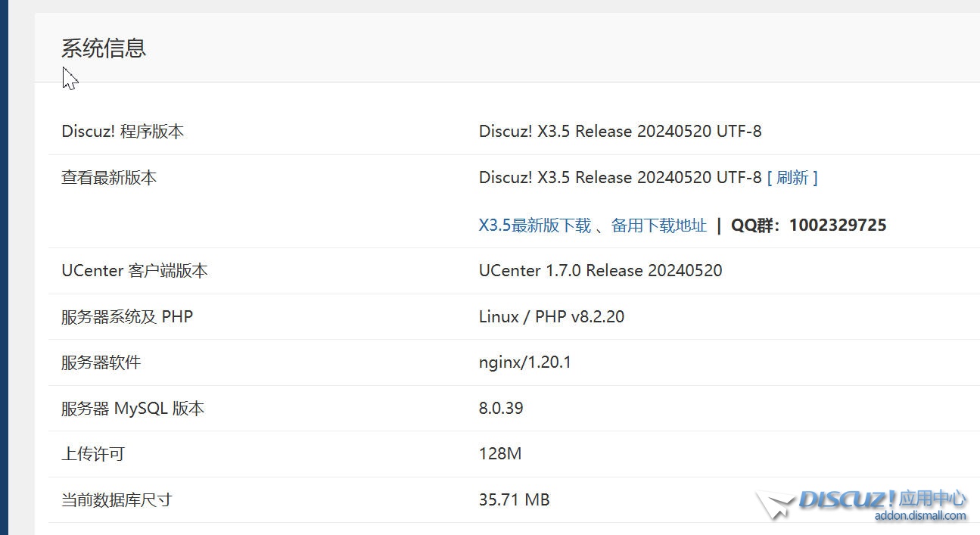Open the X3.5最新版下载 download link
The width and height of the screenshot is (980, 535).
click(x=534, y=226)
